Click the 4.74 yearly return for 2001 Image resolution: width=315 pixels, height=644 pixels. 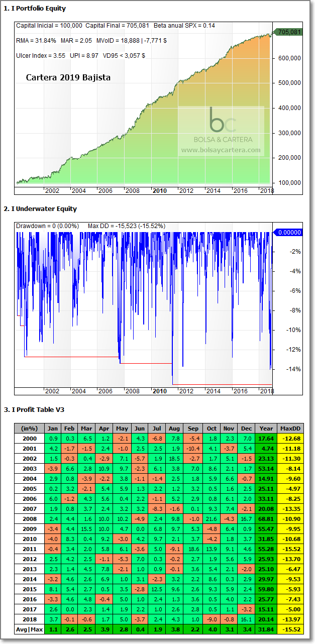coord(265,448)
